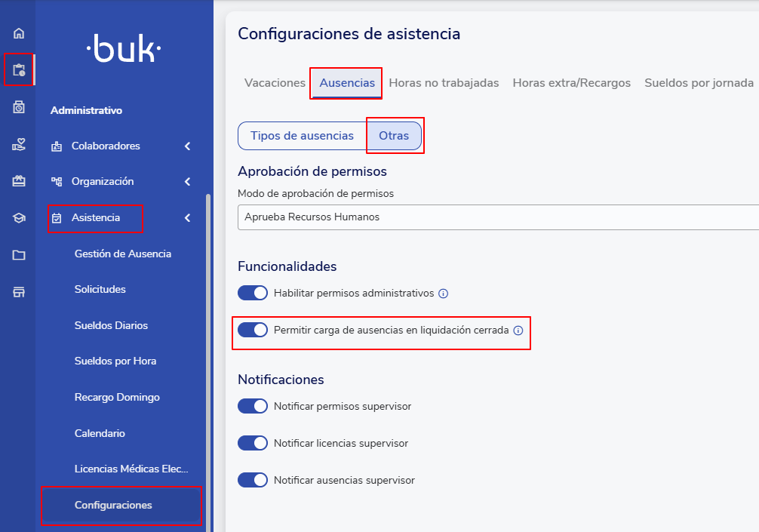Click the graduation cap training icon
The width and height of the screenshot is (759, 532).
click(19, 218)
